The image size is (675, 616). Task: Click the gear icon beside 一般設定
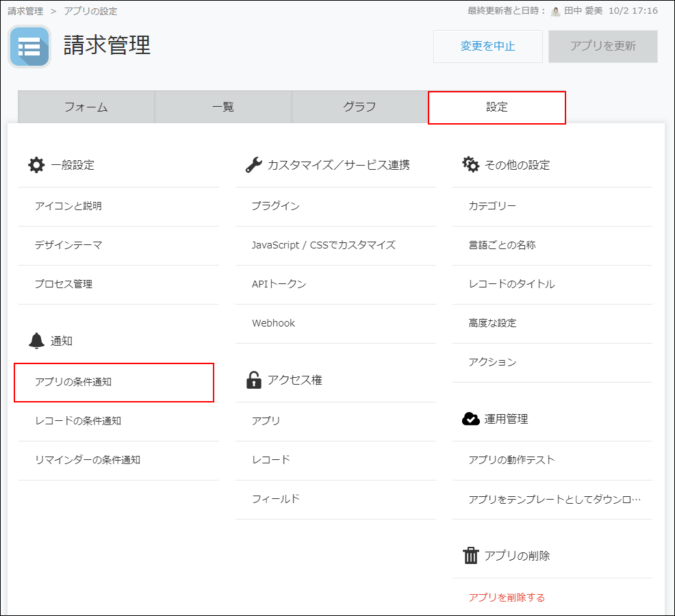click(36, 164)
